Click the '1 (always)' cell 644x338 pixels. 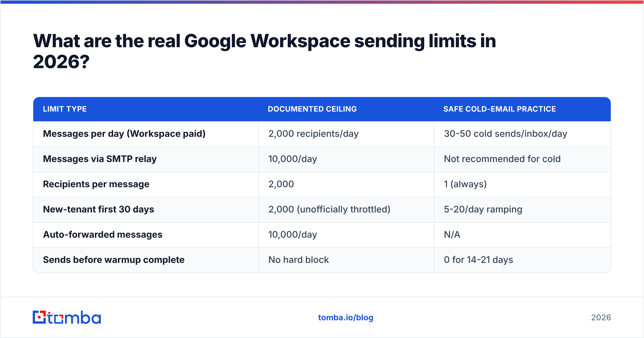click(522, 184)
